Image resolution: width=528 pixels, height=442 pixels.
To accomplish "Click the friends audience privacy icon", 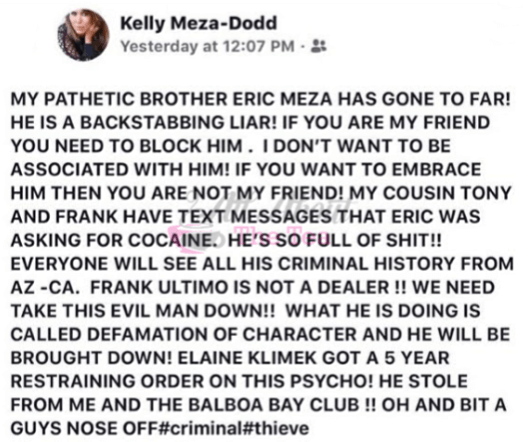I will [x=319, y=46].
